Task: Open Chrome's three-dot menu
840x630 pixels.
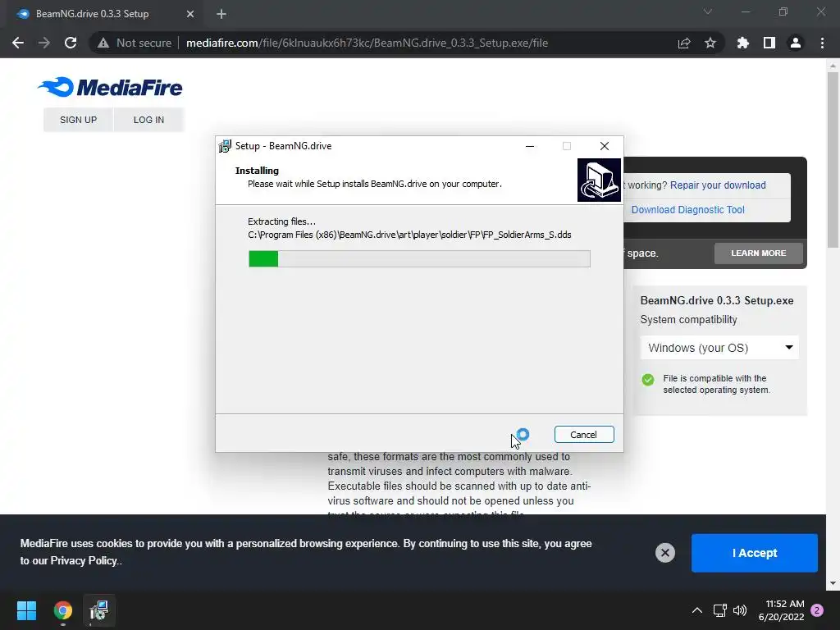Action: coord(822,43)
